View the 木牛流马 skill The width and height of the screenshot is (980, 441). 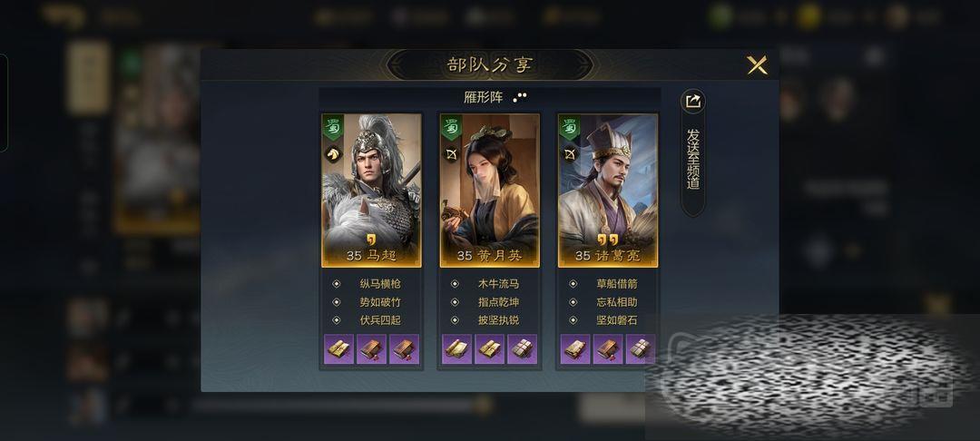(x=498, y=284)
